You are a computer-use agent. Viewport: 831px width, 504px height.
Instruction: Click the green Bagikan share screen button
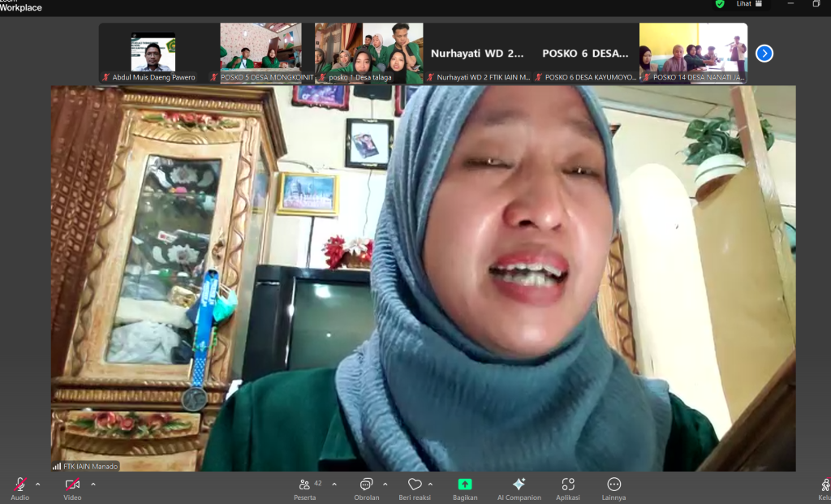(x=465, y=485)
